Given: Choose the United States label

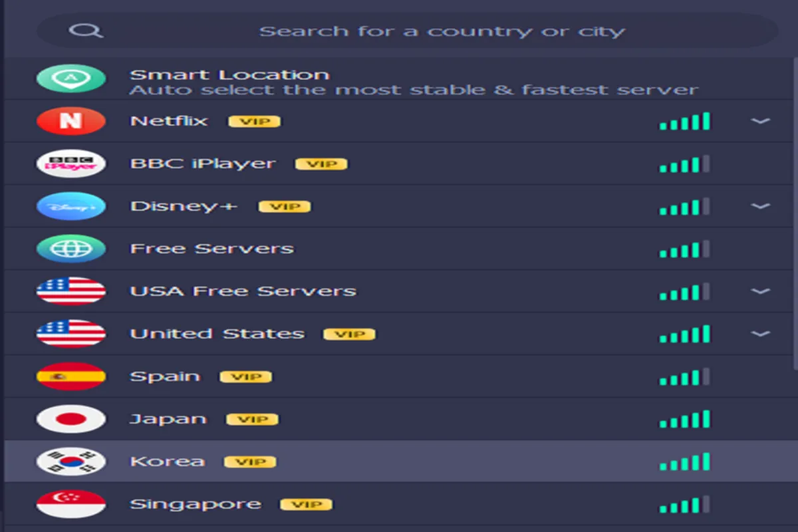Looking at the screenshot, I should [x=217, y=334].
